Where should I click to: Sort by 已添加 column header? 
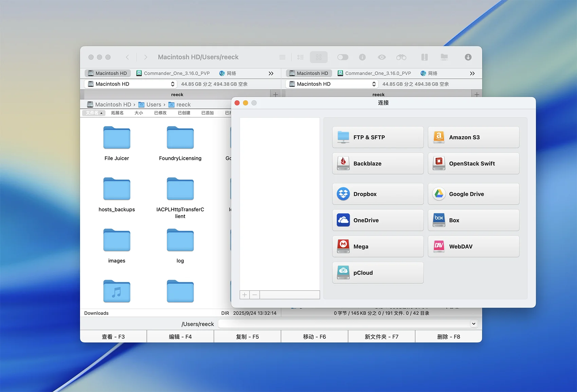(x=207, y=113)
